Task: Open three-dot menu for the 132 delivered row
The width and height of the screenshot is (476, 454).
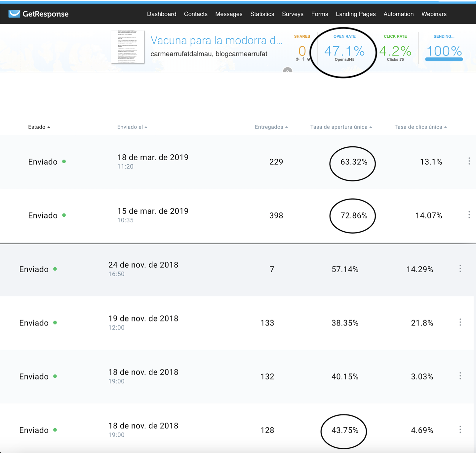Action: (460, 376)
